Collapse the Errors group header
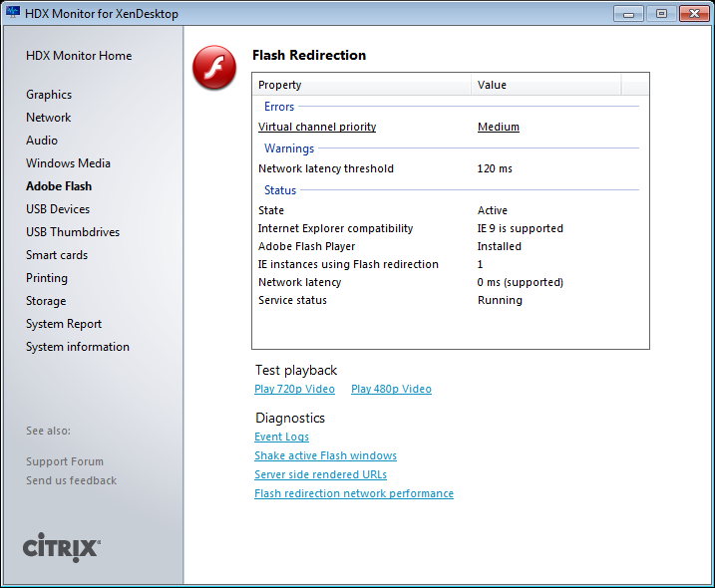 (279, 107)
